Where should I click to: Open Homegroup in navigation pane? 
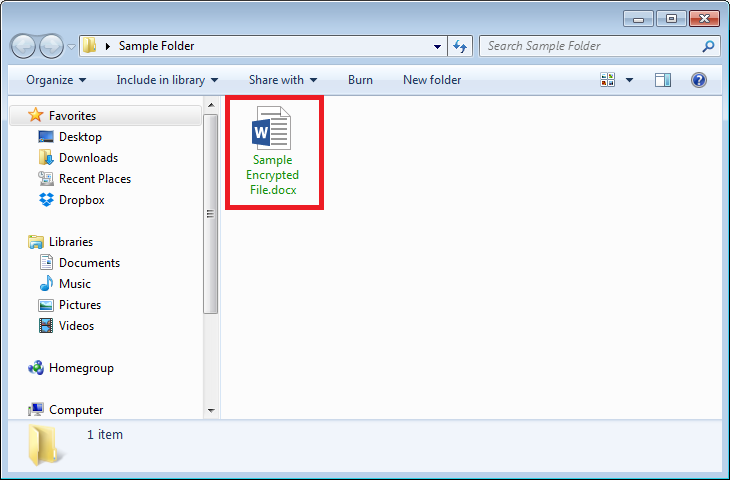point(80,368)
